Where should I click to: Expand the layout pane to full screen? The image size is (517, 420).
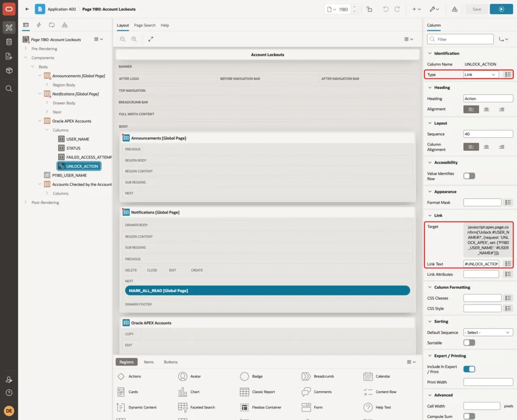[150, 39]
